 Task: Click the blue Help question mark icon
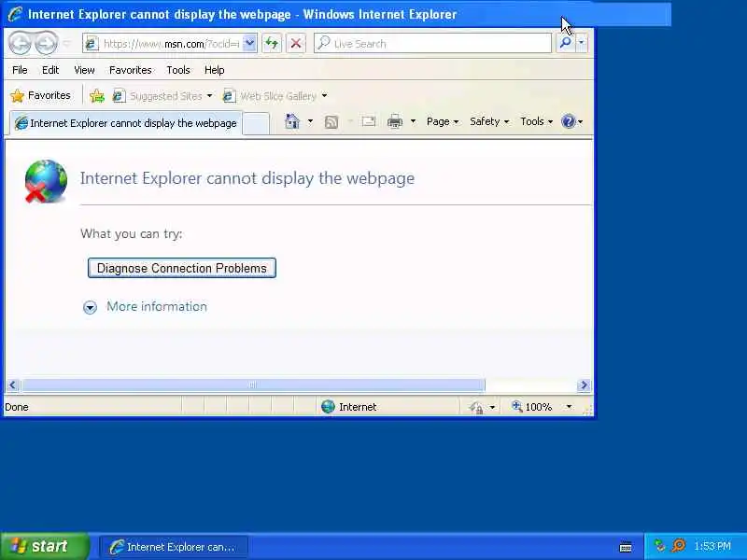[569, 122]
